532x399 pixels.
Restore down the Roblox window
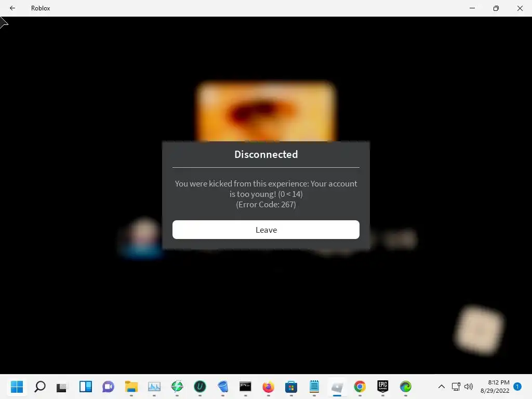click(496, 8)
